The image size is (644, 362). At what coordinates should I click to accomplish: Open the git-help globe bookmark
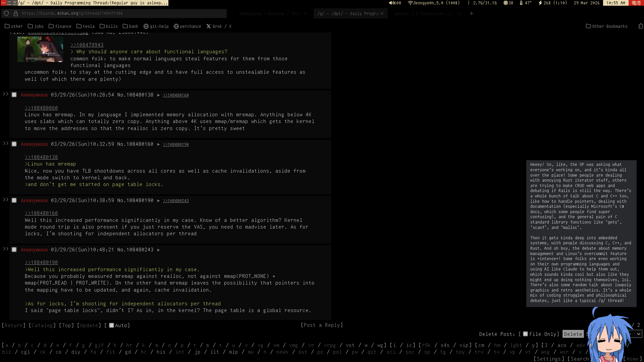tap(156, 26)
